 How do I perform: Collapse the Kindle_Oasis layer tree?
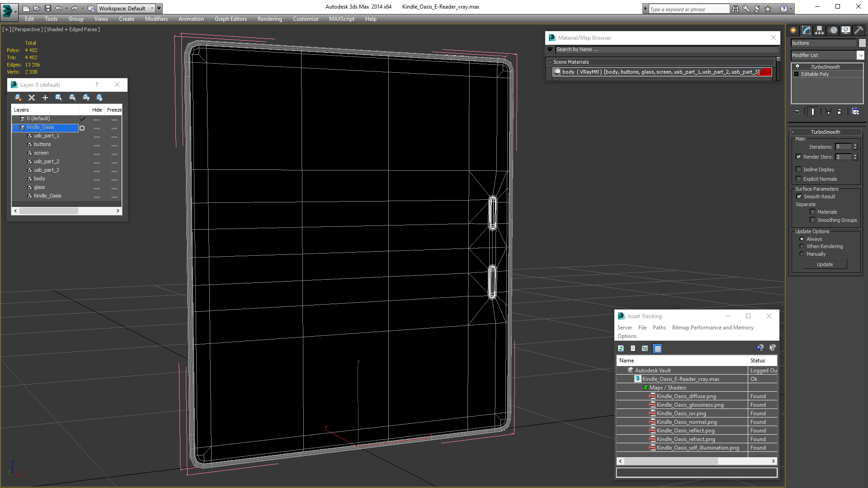tap(15, 127)
